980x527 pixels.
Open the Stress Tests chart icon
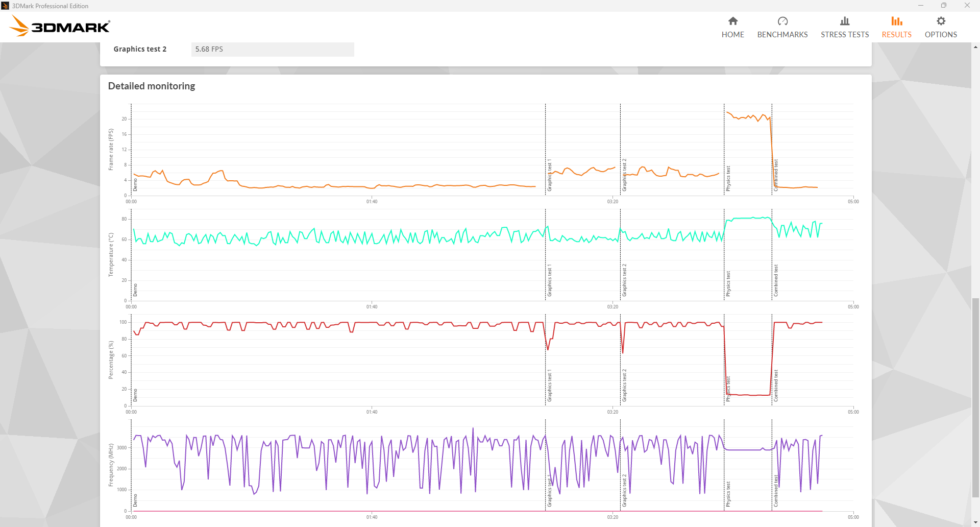click(845, 21)
